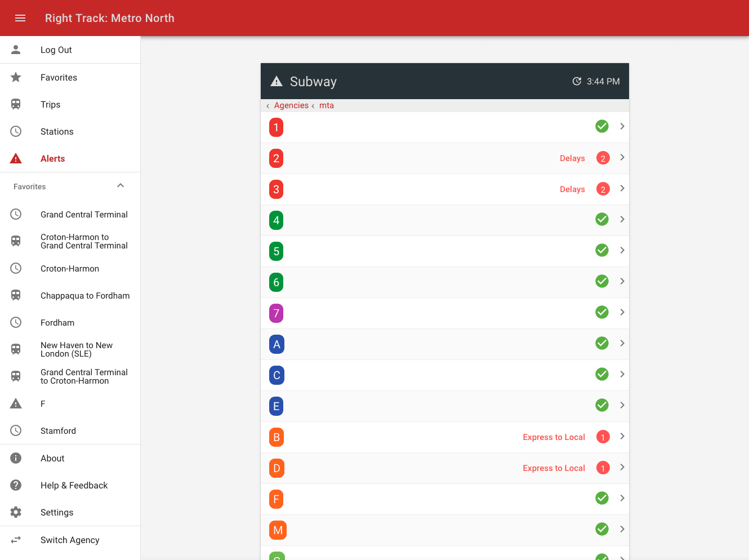Navigate back to Agencies breadcrumb
The width and height of the screenshot is (749, 560).
tap(291, 105)
